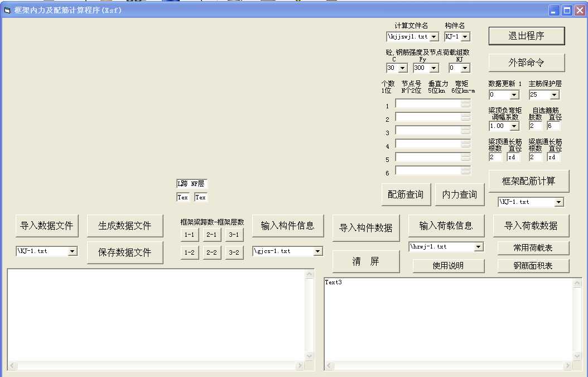The width and height of the screenshot is (588, 377).
Task: Click 导入构件数据 button
Action: [366, 228]
